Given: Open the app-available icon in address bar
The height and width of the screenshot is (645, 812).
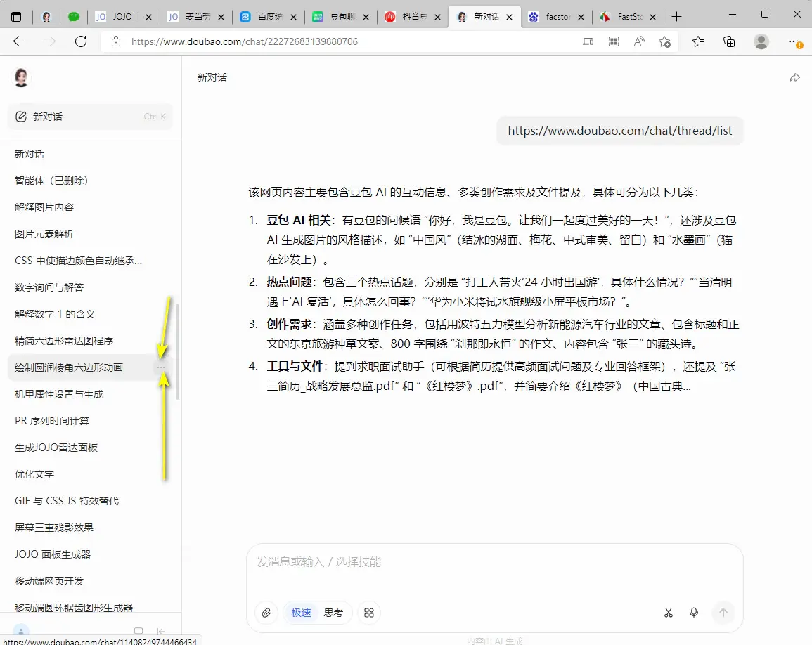Looking at the screenshot, I should [588, 41].
